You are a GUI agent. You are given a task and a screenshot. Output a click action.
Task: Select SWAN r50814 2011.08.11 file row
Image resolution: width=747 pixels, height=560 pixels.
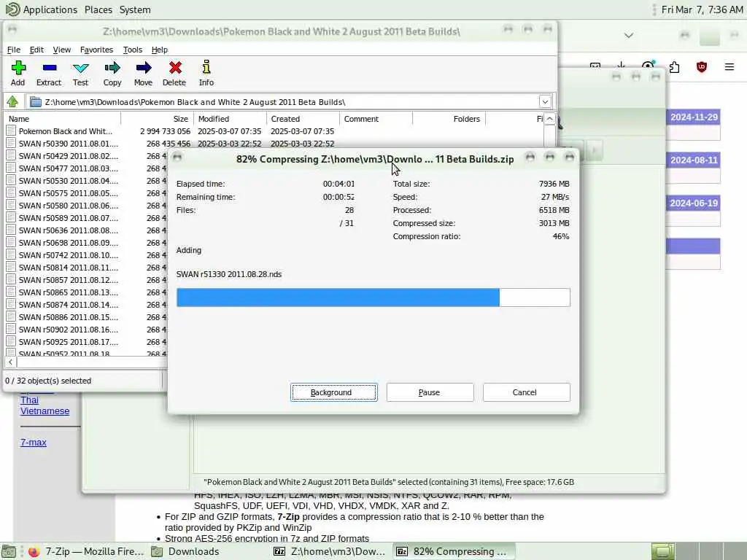click(x=86, y=267)
